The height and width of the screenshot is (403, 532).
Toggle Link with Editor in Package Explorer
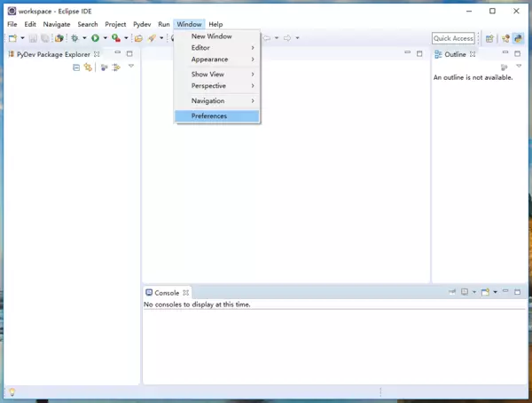tap(88, 67)
